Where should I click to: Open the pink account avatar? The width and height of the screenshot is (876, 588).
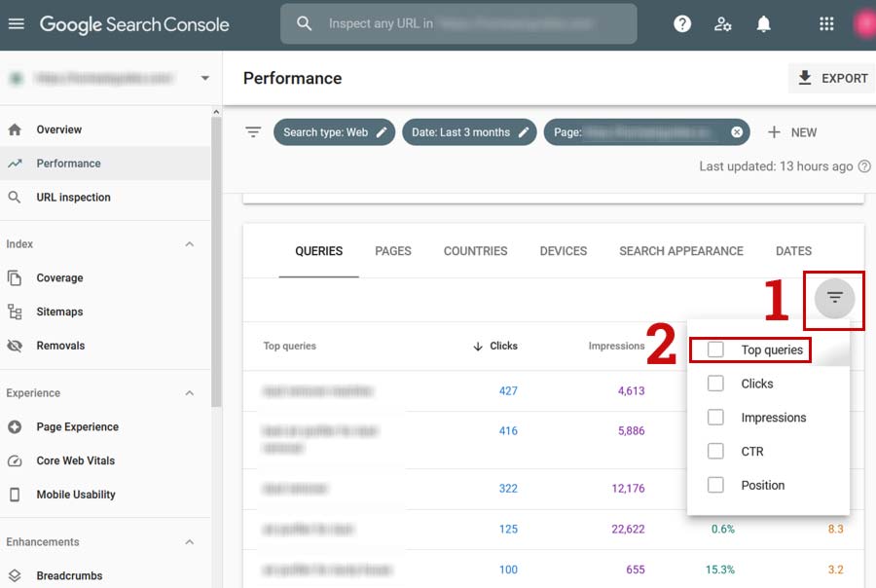tap(865, 24)
